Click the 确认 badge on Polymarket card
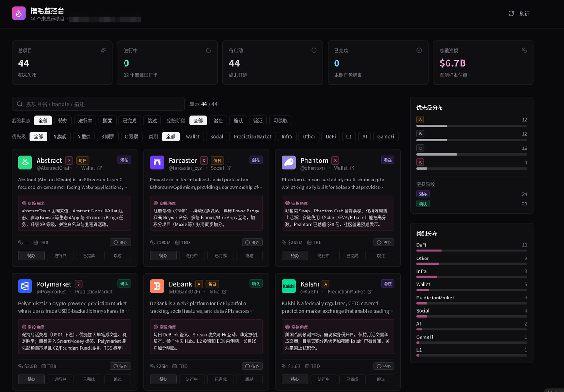 pyautogui.click(x=124, y=283)
